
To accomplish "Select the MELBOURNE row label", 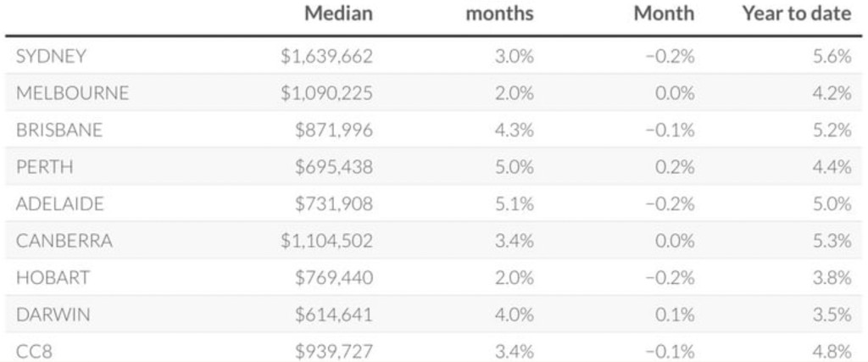I will coord(72,93).
